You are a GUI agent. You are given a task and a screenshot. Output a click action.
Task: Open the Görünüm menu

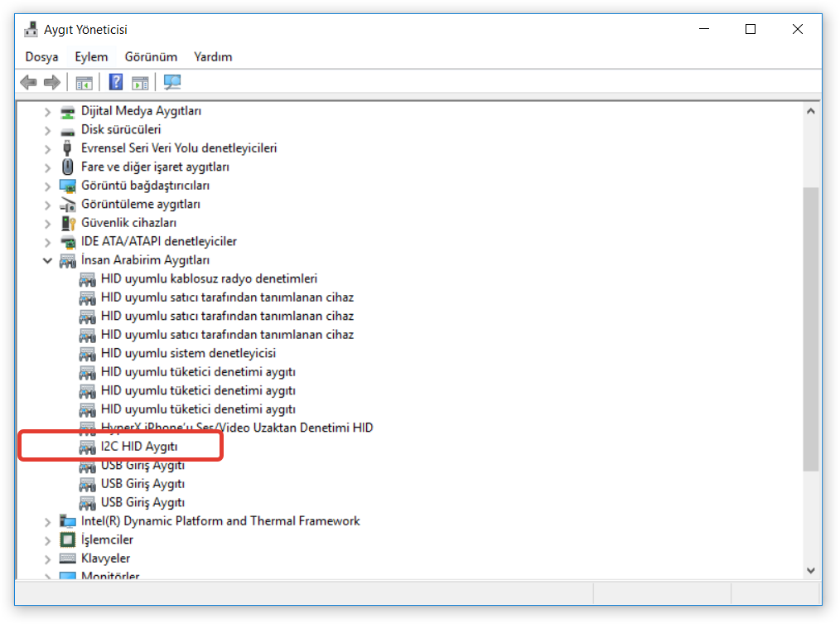point(151,57)
